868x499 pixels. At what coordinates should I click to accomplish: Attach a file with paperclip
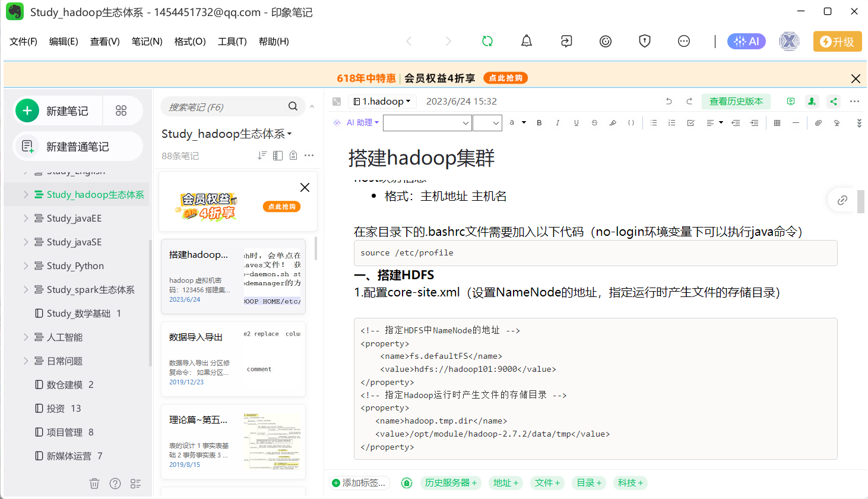point(818,122)
